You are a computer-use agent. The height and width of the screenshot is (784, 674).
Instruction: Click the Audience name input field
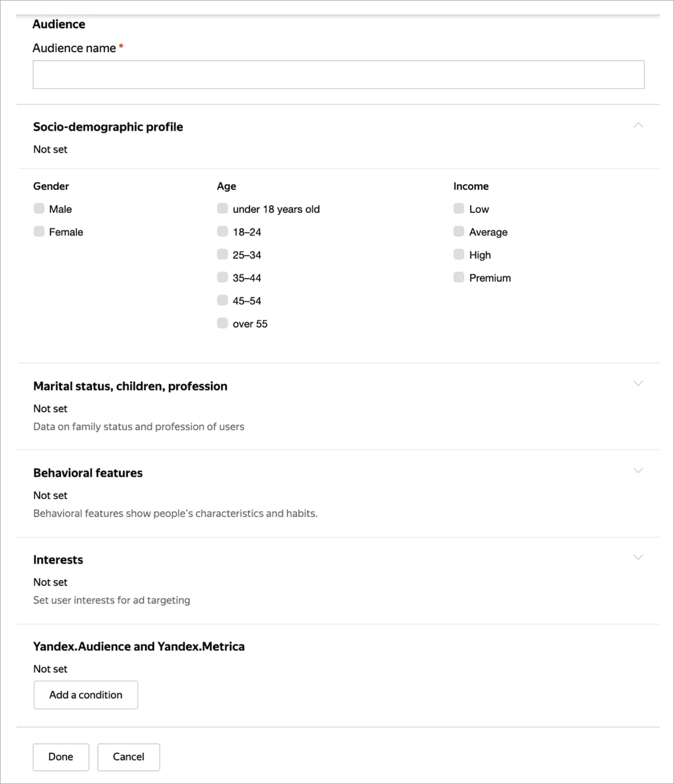tap(338, 75)
